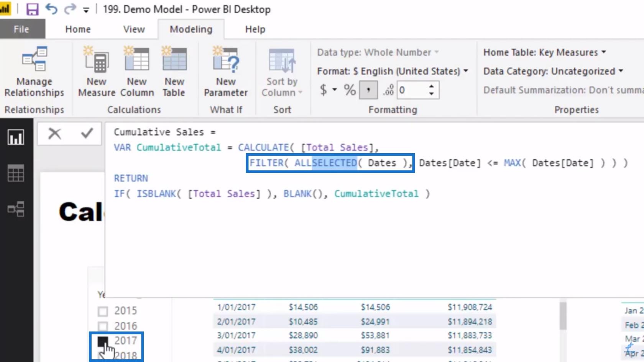The image size is (644, 362).
Task: Click the RETURN keyword in formula
Action: pyautogui.click(x=131, y=178)
